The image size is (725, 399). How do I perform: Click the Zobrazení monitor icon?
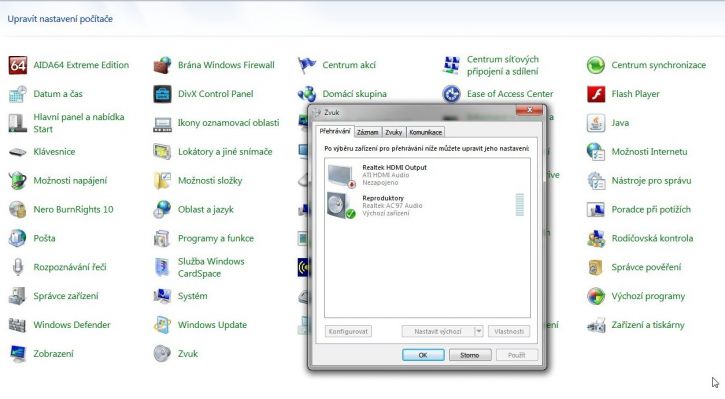click(x=18, y=354)
